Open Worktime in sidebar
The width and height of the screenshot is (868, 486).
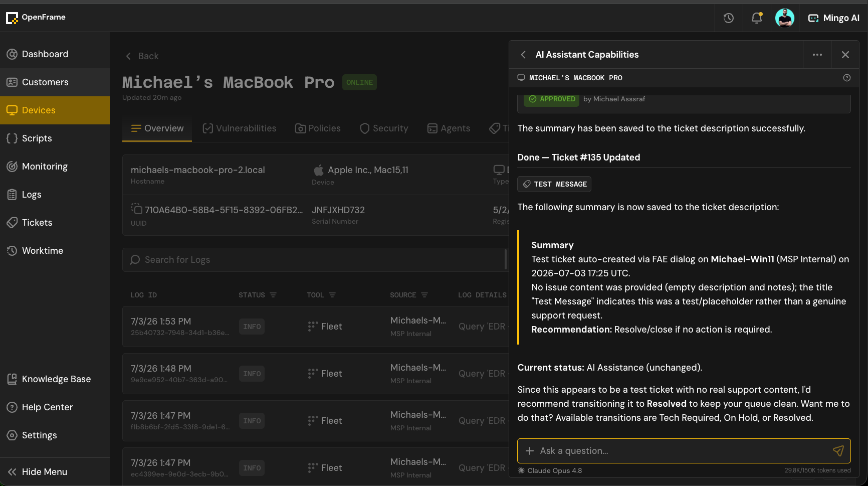(x=55, y=251)
